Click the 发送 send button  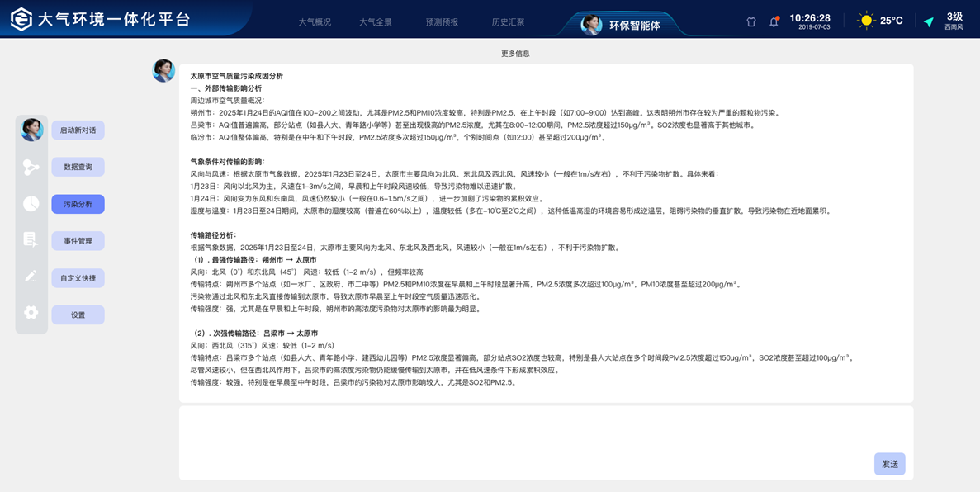pos(889,464)
